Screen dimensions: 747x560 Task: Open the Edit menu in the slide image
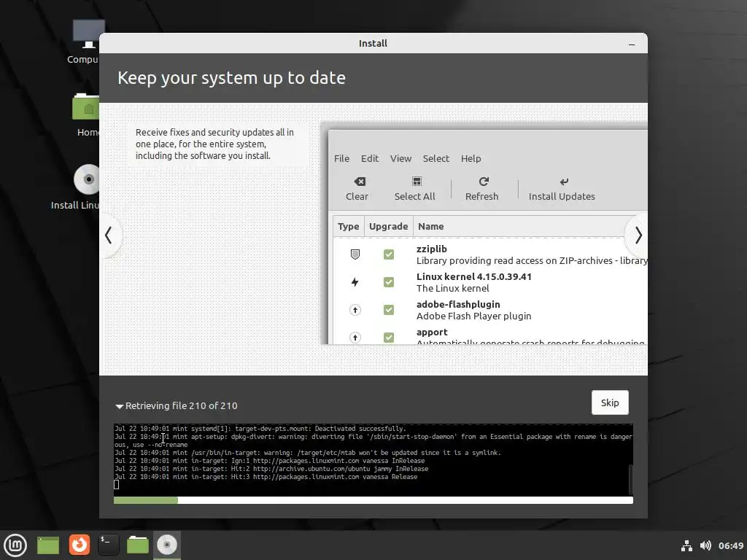pyautogui.click(x=370, y=158)
